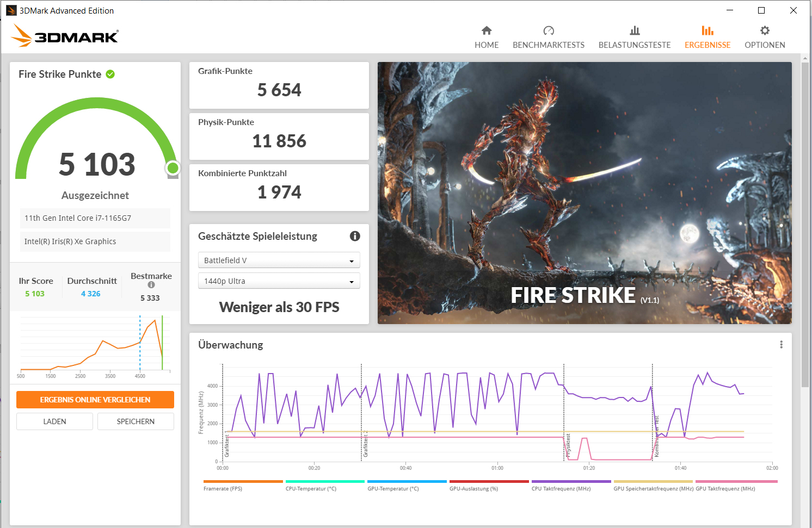Click the Überwachung heading
This screenshot has height=528, width=812.
coord(231,345)
